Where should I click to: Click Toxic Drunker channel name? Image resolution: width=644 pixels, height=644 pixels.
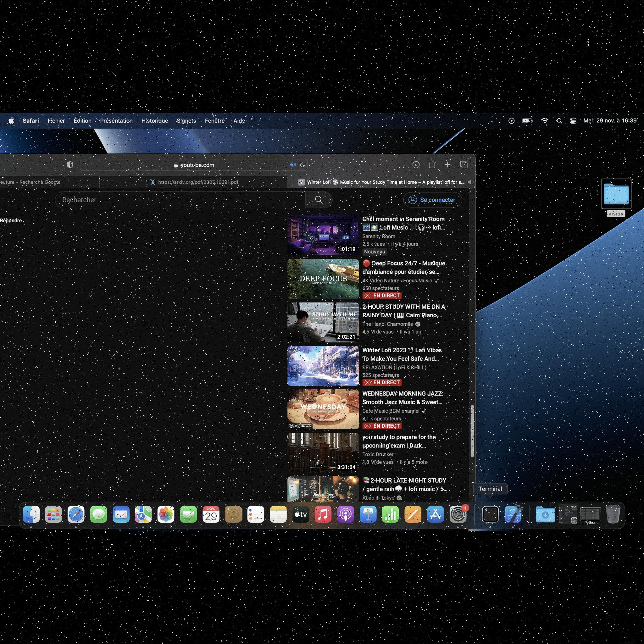pyautogui.click(x=378, y=454)
